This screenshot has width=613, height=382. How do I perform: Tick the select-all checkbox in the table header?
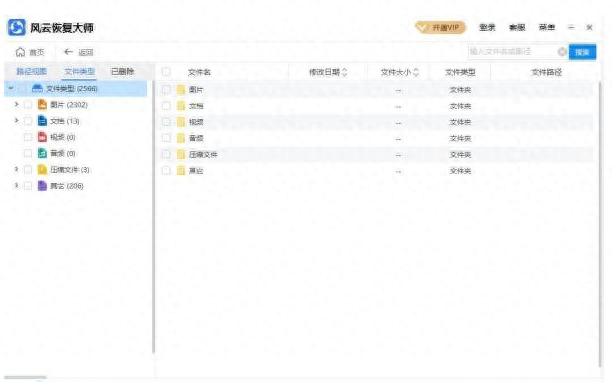pyautogui.click(x=166, y=72)
